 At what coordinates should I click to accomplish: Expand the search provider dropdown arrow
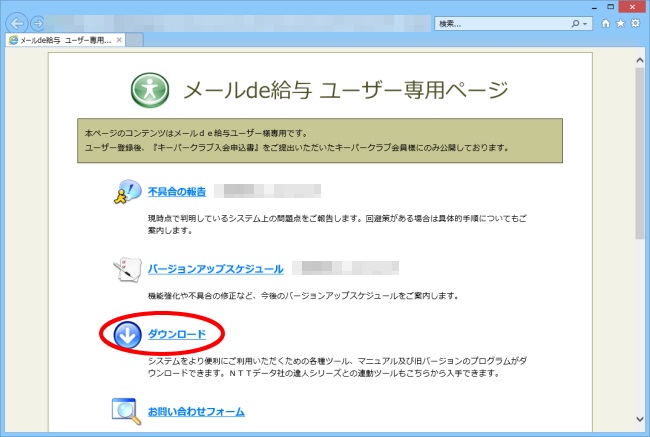click(585, 24)
